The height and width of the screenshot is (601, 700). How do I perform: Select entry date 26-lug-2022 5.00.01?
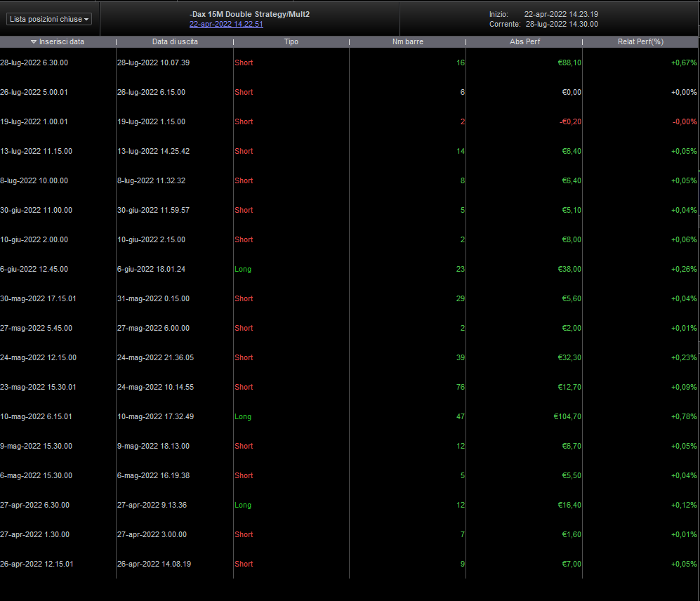[x=34, y=92]
